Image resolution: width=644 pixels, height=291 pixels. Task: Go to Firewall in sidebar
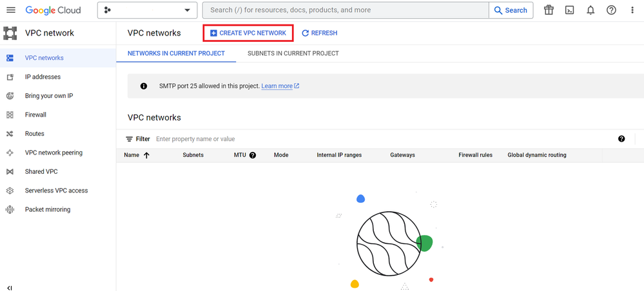pyautogui.click(x=35, y=115)
